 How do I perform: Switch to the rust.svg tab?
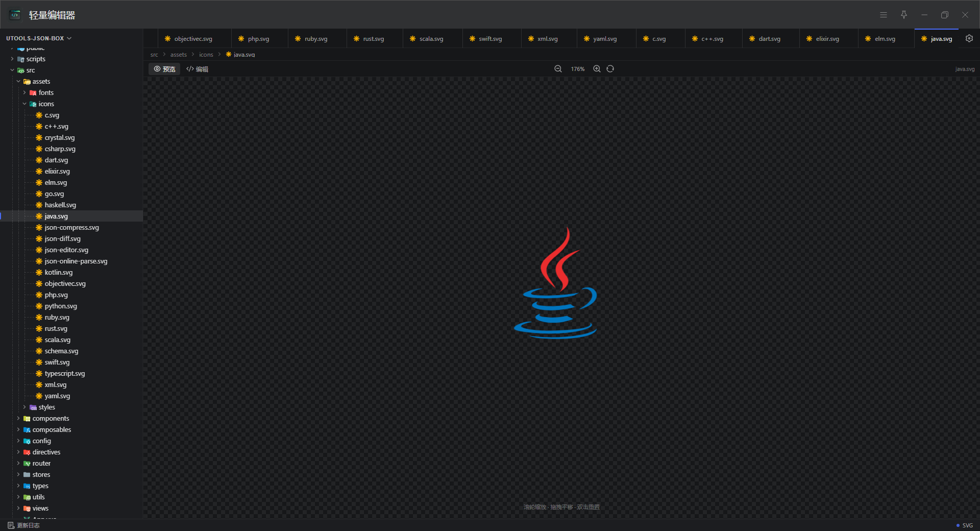tap(374, 39)
